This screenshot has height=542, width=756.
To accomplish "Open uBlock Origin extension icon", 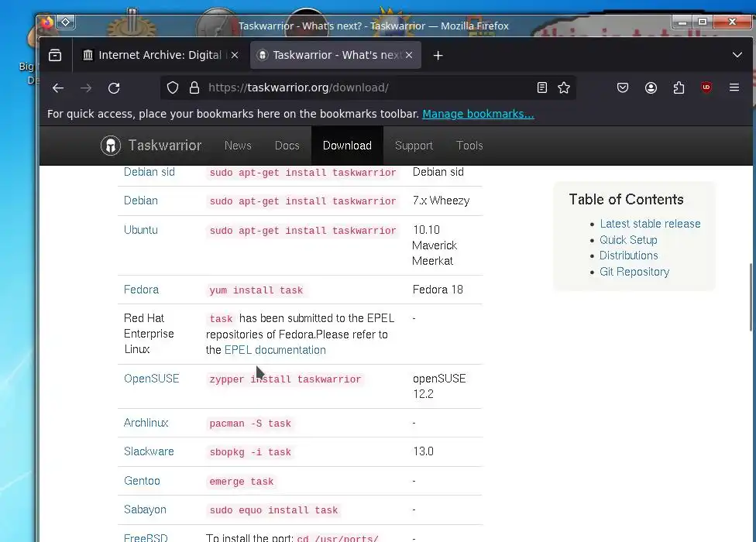I will pyautogui.click(x=706, y=87).
